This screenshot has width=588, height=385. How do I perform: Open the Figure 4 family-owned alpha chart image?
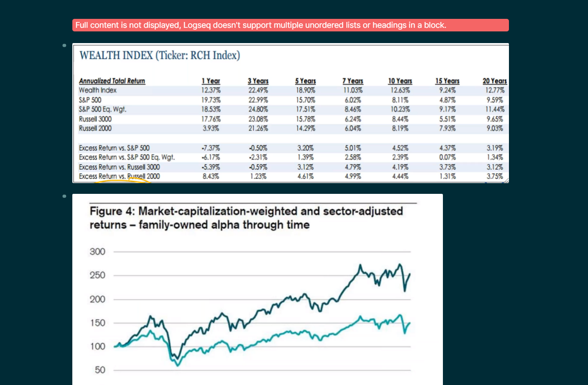click(x=257, y=289)
